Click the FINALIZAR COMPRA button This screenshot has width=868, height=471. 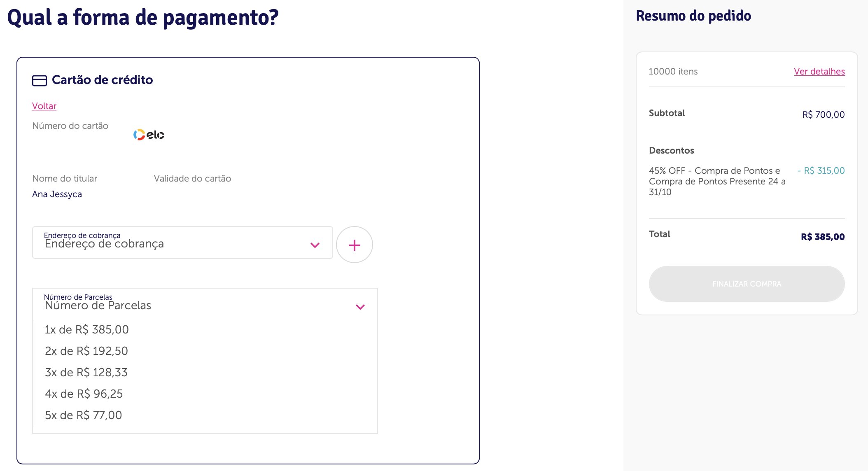(x=747, y=284)
